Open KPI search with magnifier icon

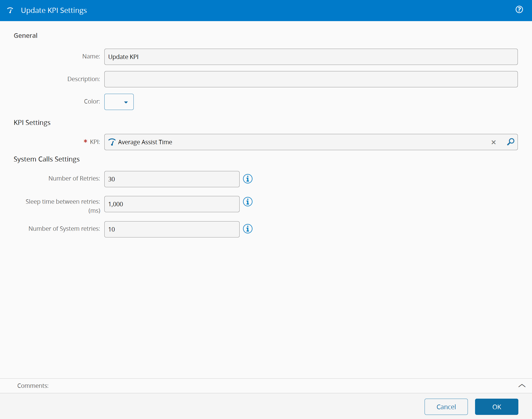pyautogui.click(x=510, y=142)
